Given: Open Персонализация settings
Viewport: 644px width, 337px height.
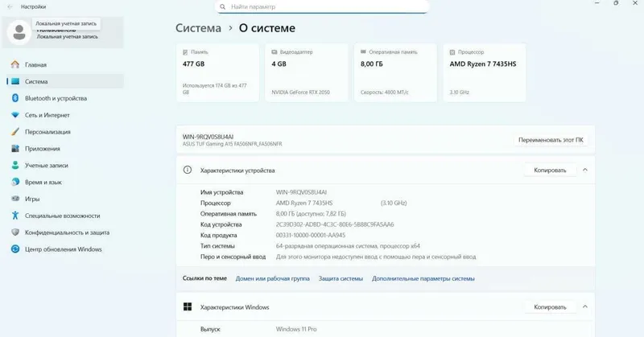Looking at the screenshot, I should [x=65, y=132].
